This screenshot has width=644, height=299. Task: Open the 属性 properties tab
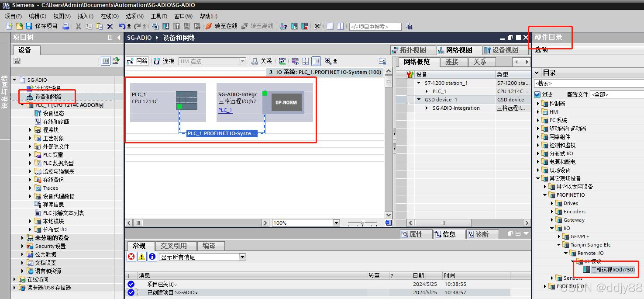tap(416, 234)
